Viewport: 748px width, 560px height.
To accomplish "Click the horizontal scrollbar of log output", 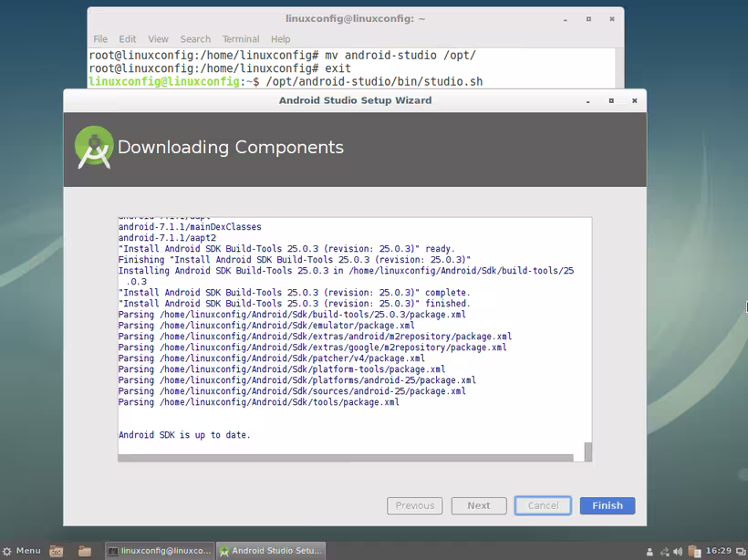I will pos(346,458).
